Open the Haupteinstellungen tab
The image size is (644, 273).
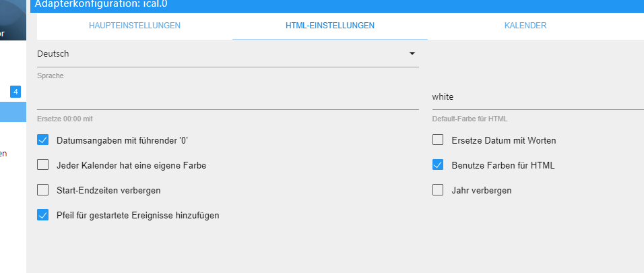point(135,26)
